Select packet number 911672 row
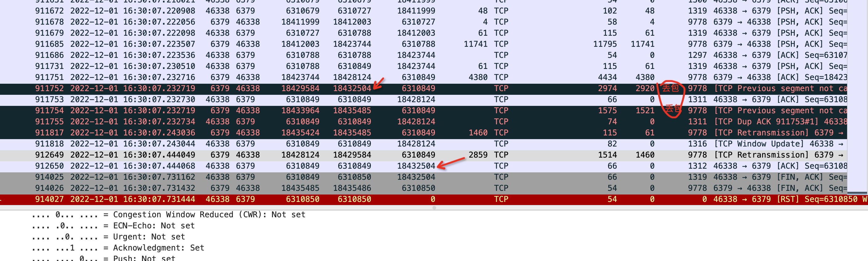 tap(424, 11)
